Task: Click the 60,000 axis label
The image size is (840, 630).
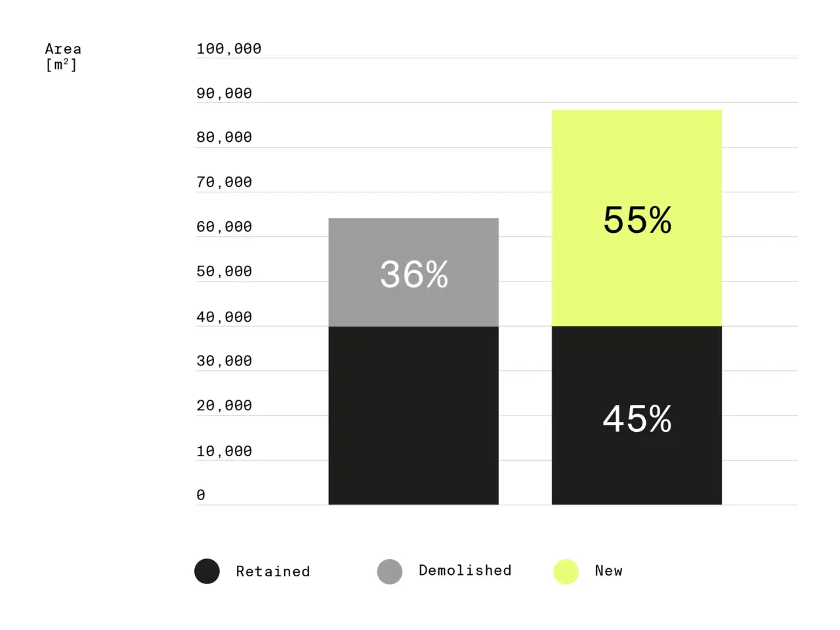Action: [x=224, y=226]
